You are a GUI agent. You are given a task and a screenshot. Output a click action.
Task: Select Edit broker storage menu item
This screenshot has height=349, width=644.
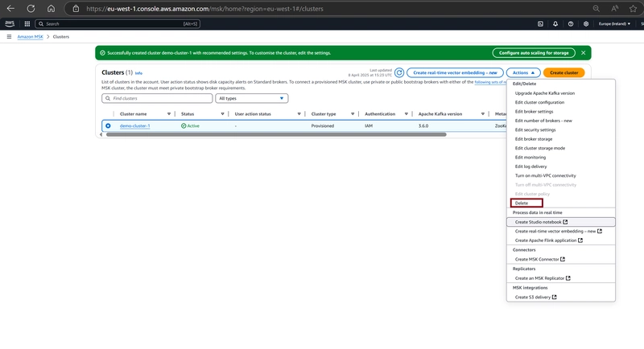coord(534,139)
